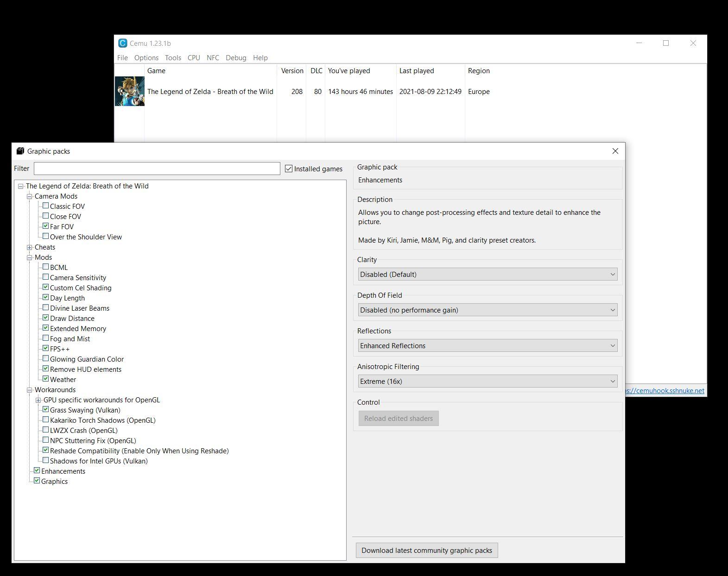The height and width of the screenshot is (576, 728).
Task: Expand the Cheats tree node
Action: coord(30,247)
